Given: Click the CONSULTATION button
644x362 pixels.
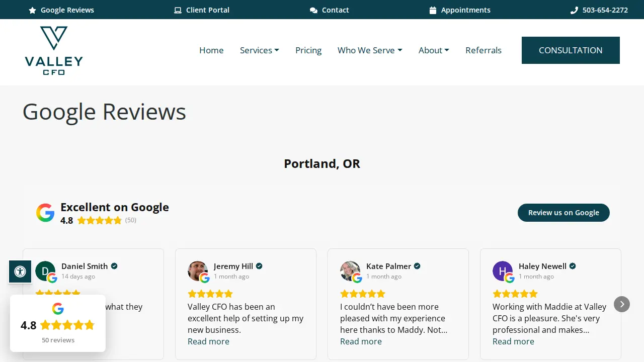Looking at the screenshot, I should click(x=571, y=50).
